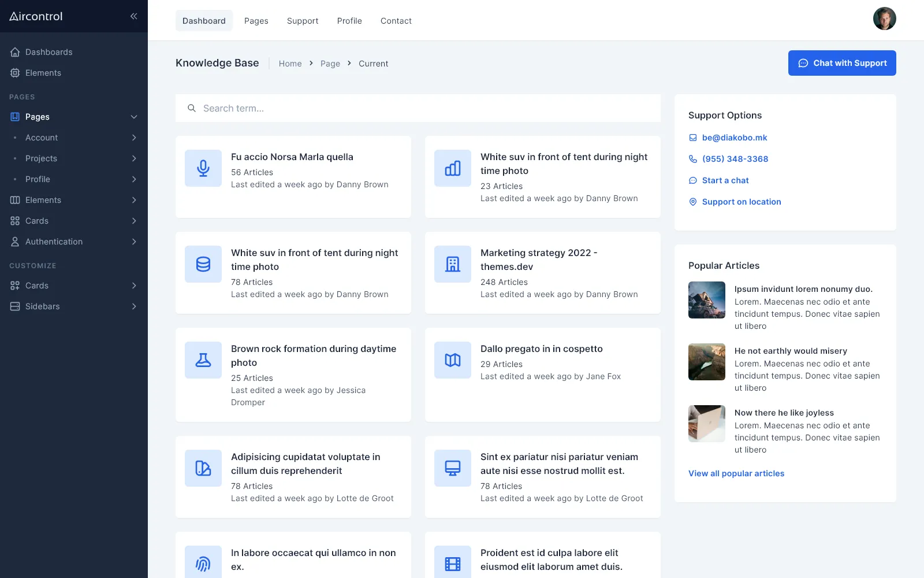Click the Chat with Support button

tap(842, 63)
